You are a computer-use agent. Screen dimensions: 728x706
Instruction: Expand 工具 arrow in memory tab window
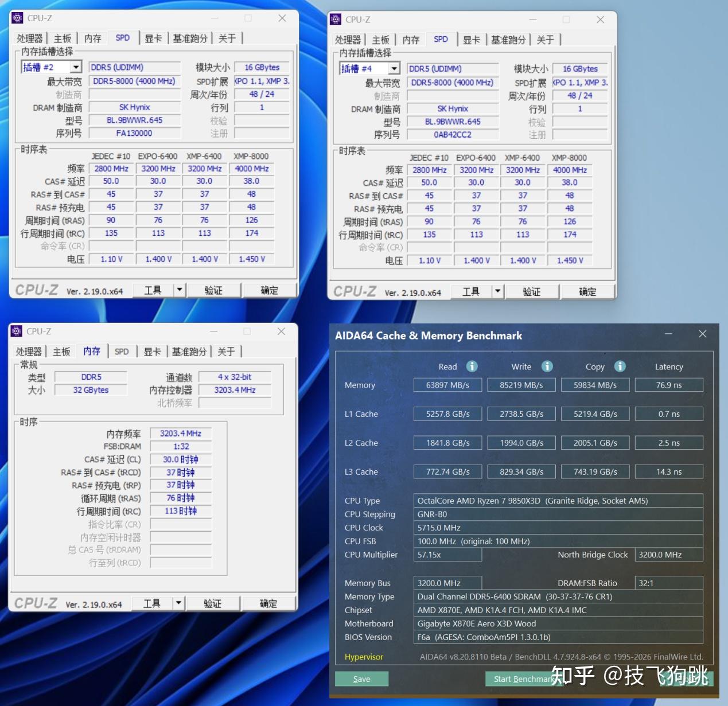pos(178,603)
